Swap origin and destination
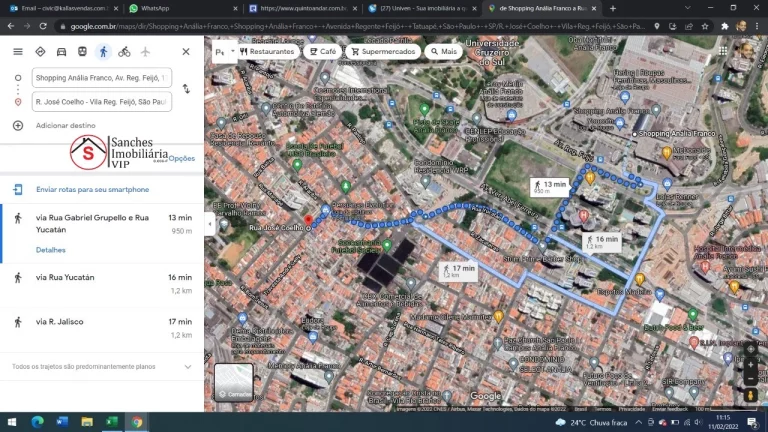 coord(186,89)
